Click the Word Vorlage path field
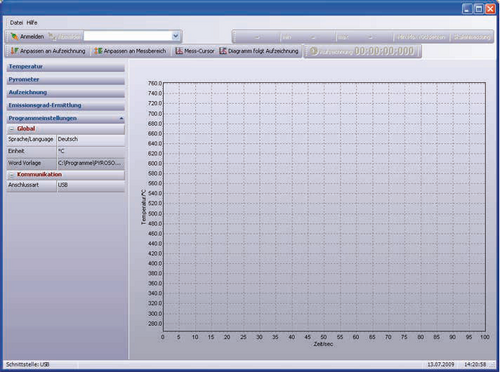 [91, 163]
